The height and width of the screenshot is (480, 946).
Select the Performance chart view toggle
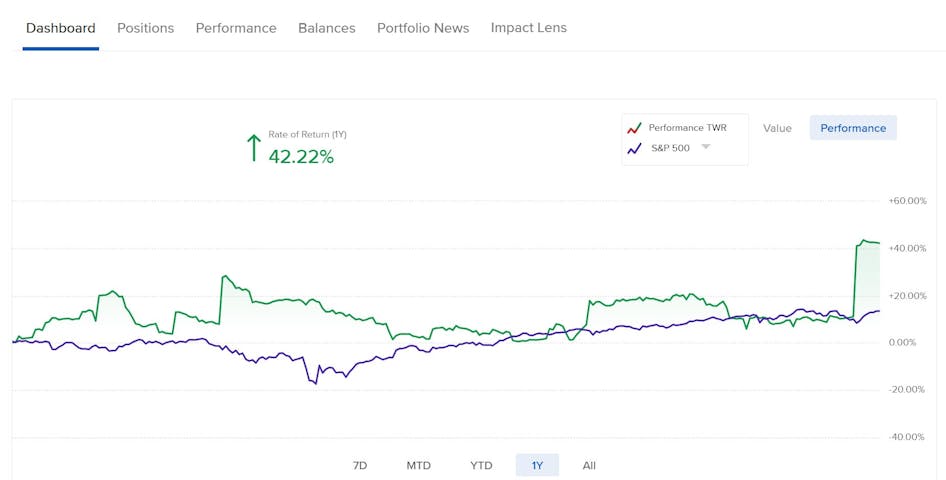click(853, 128)
